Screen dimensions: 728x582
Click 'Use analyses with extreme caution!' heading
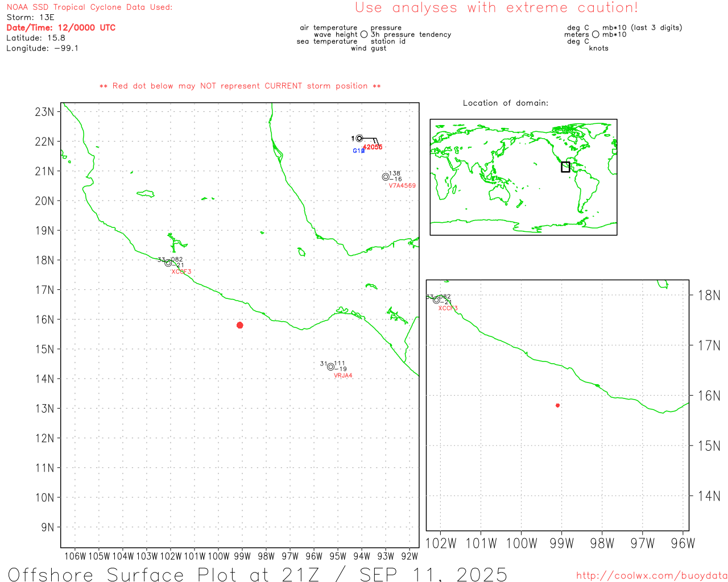click(497, 8)
